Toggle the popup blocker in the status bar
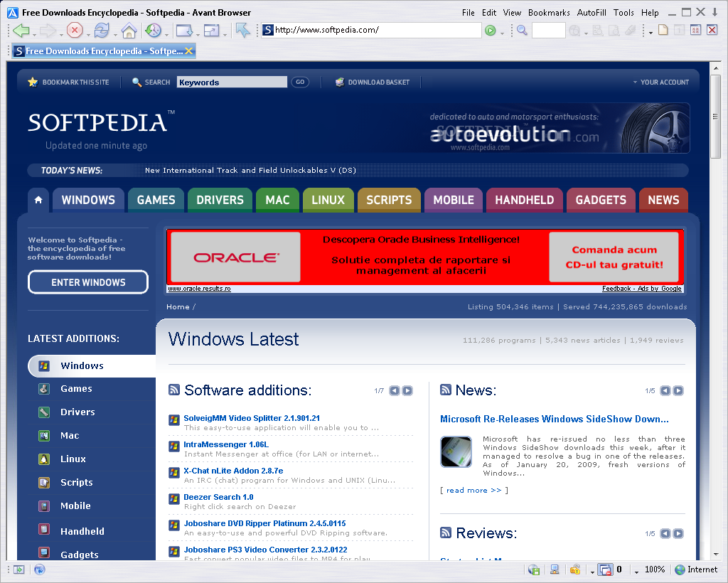Screen dimensions: 728x583 [x=605, y=569]
